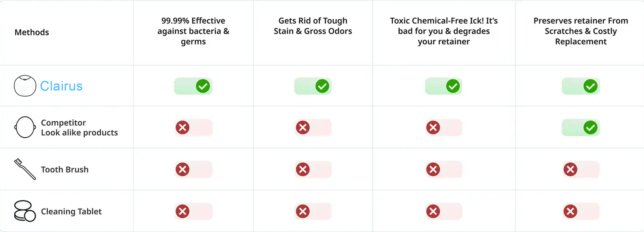This screenshot has width=644, height=232.
Task: Click Tooth Brush red X under bacteria column
Action: (x=183, y=169)
